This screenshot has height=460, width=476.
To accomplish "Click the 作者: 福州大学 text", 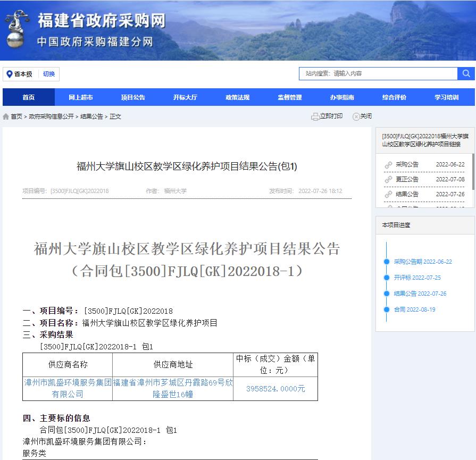I will click(x=166, y=191).
